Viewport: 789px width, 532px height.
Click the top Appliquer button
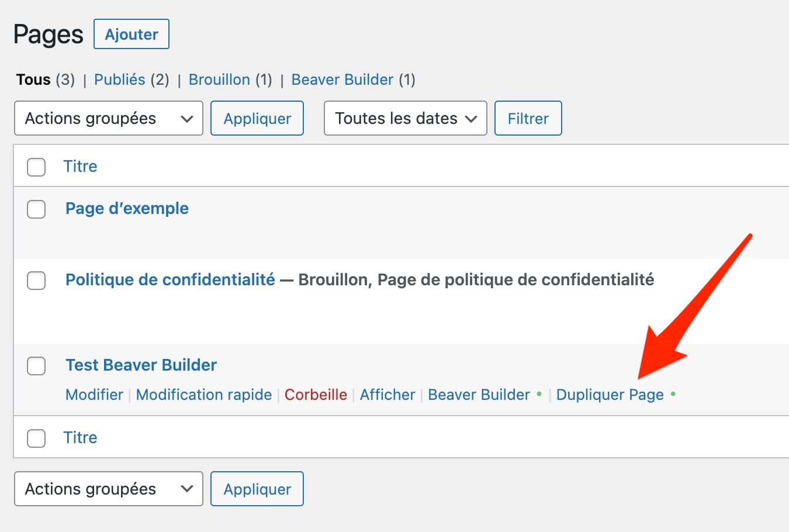[257, 118]
